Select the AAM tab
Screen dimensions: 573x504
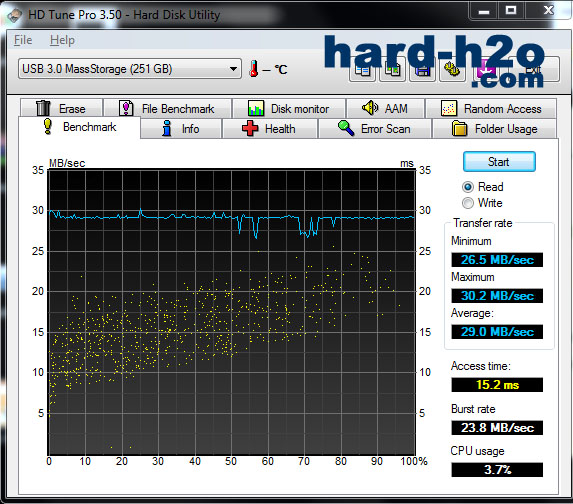click(385, 109)
